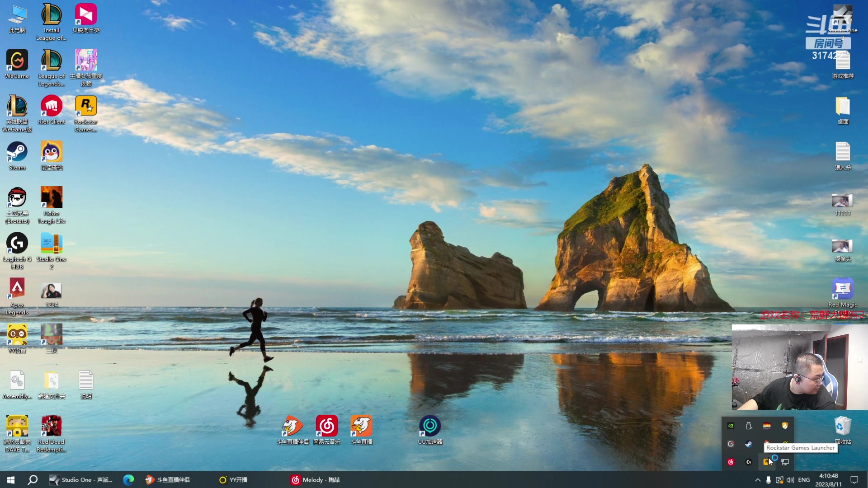Click the NetEase Cloud Music tray icon

pyautogui.click(x=731, y=462)
